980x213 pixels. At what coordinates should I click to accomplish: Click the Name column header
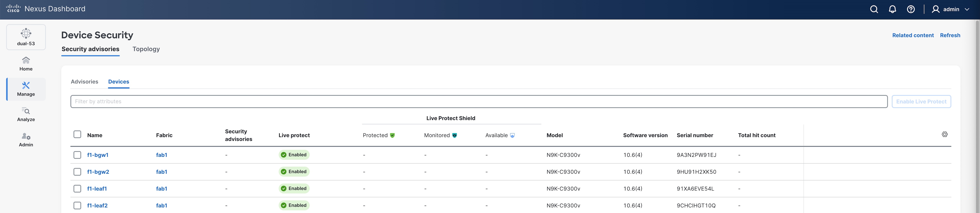95,135
